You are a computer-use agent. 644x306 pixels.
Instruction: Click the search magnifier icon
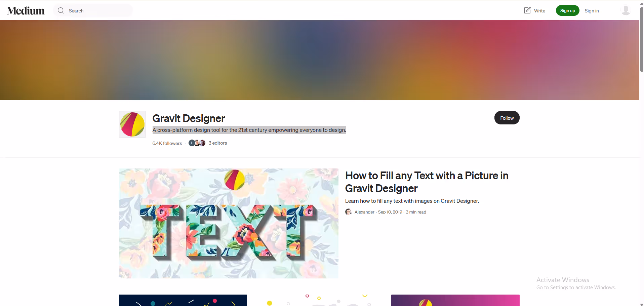[x=61, y=10]
